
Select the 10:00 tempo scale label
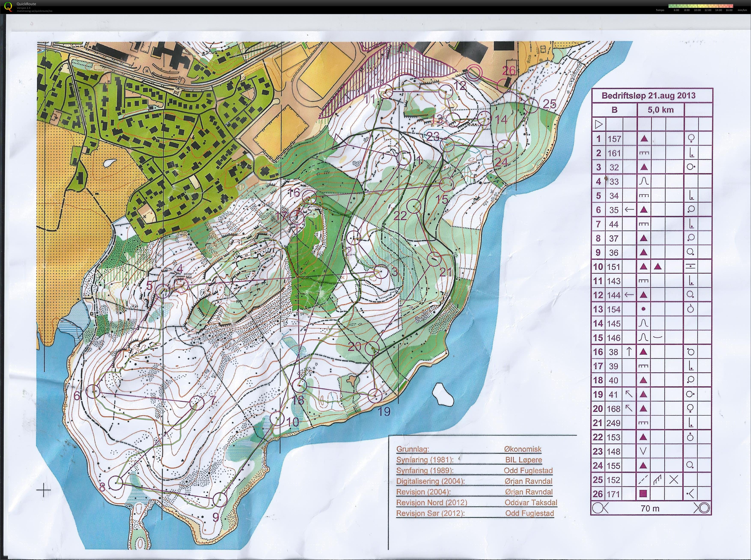(x=697, y=10)
